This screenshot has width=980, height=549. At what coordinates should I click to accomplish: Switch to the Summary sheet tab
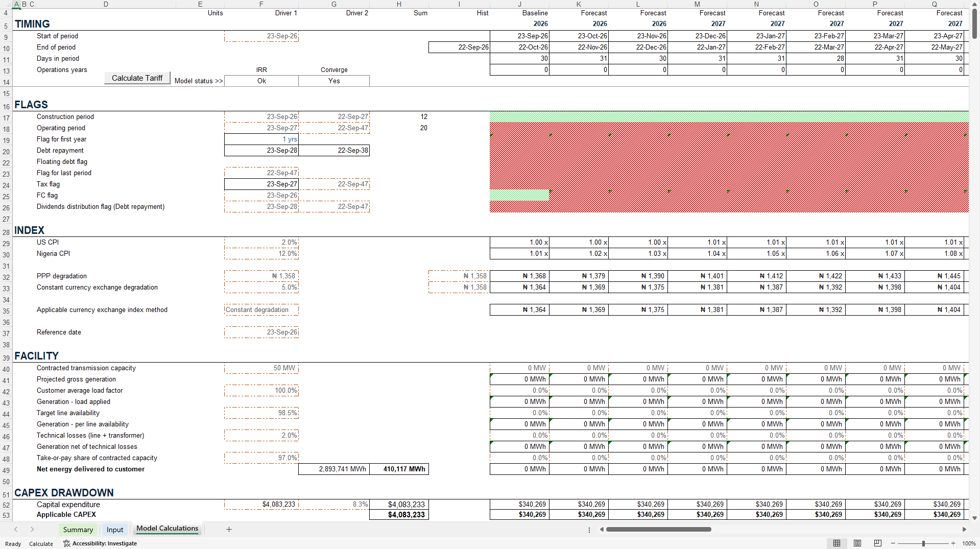(x=78, y=530)
